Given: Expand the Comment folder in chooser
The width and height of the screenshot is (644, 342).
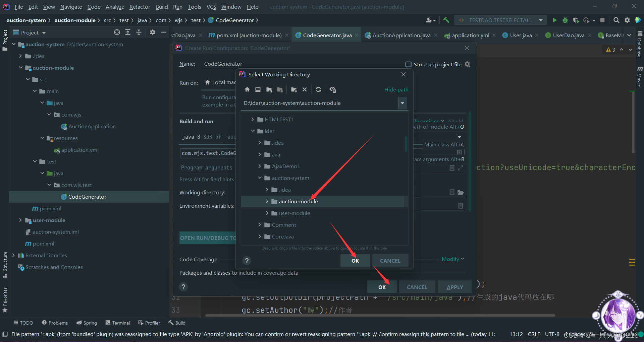Looking at the screenshot, I should [x=260, y=225].
